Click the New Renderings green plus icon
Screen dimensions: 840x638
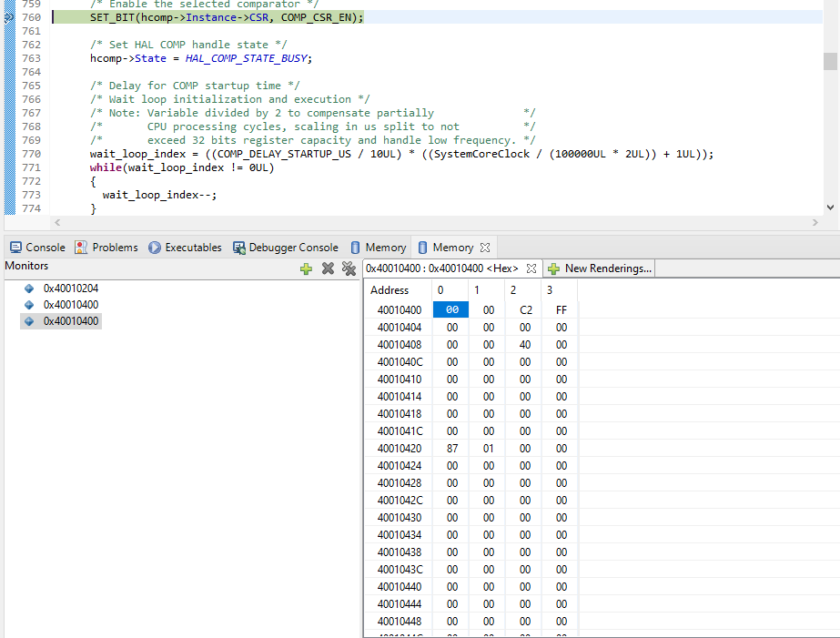tap(554, 268)
